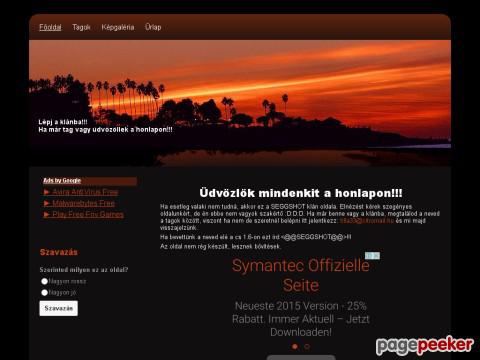Open the Főoldal menu item
Screen dimensions: 480x360
(x=50, y=27)
